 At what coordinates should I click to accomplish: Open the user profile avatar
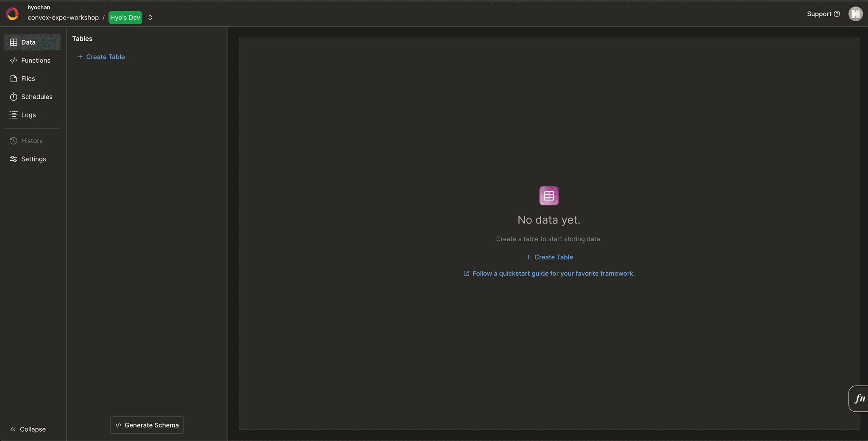(x=855, y=14)
